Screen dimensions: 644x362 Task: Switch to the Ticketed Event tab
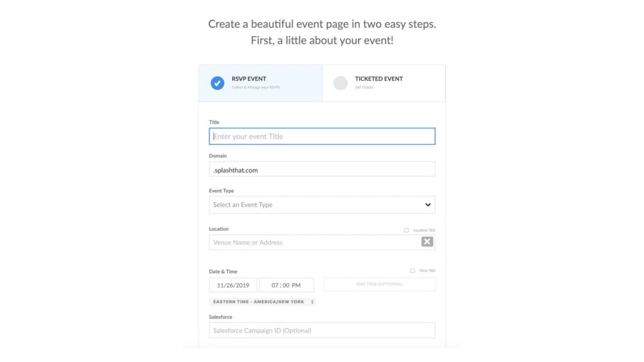(383, 83)
